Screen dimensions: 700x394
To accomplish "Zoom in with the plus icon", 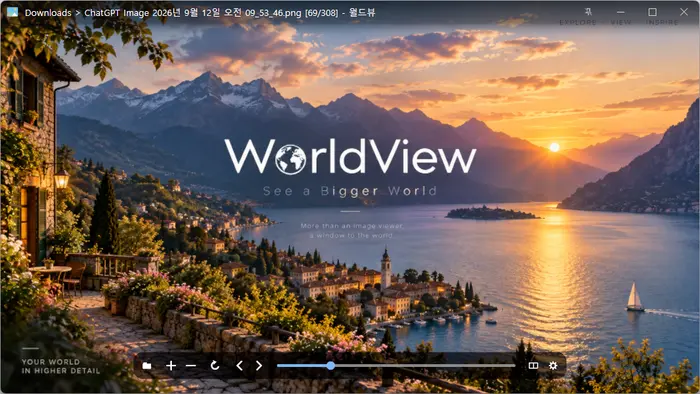I will pyautogui.click(x=171, y=366).
